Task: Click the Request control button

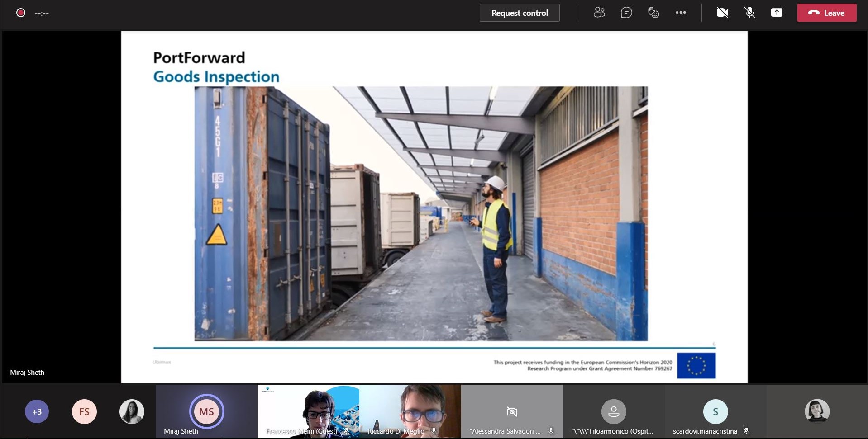Action: pos(520,13)
